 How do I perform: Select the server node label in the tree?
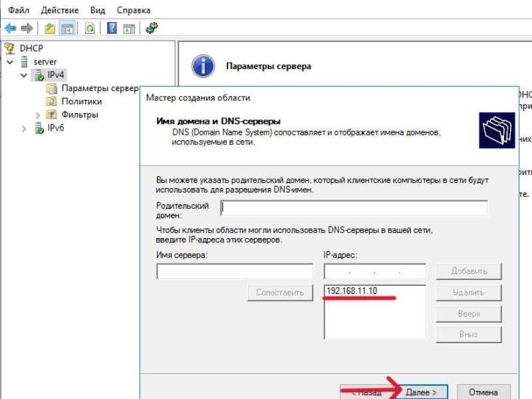[45, 62]
